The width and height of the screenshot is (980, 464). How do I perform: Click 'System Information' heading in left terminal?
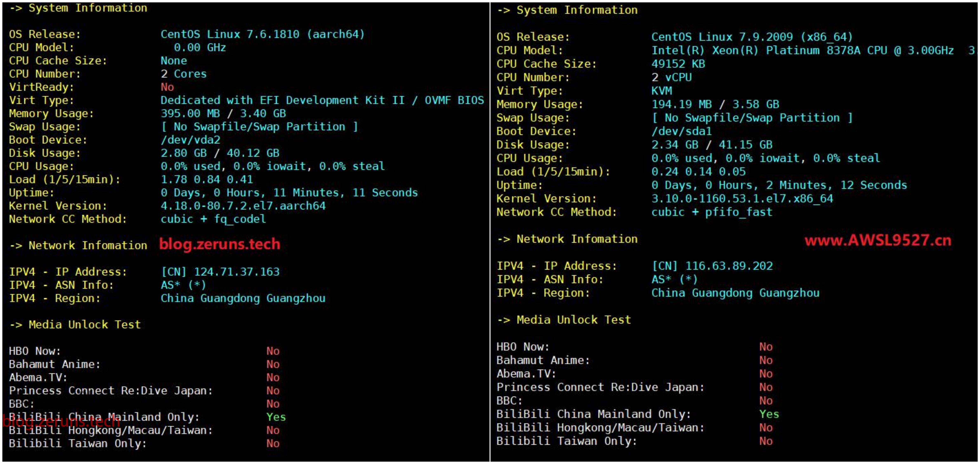(88, 8)
